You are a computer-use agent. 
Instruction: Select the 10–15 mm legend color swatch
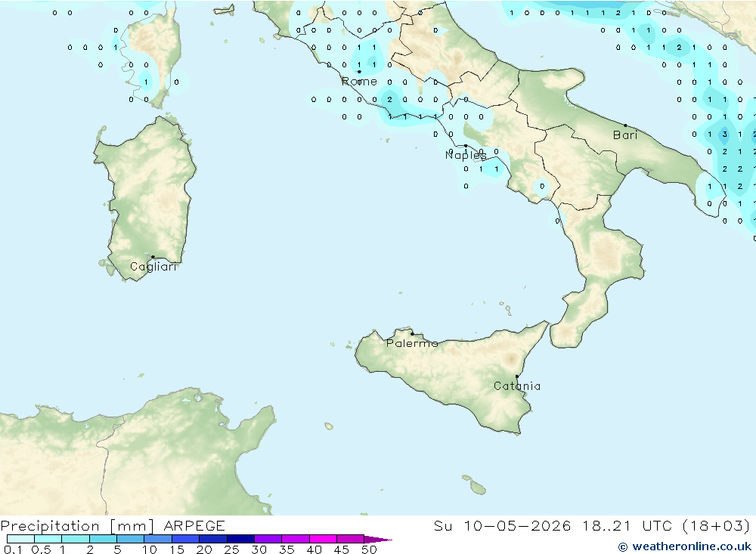click(x=158, y=539)
